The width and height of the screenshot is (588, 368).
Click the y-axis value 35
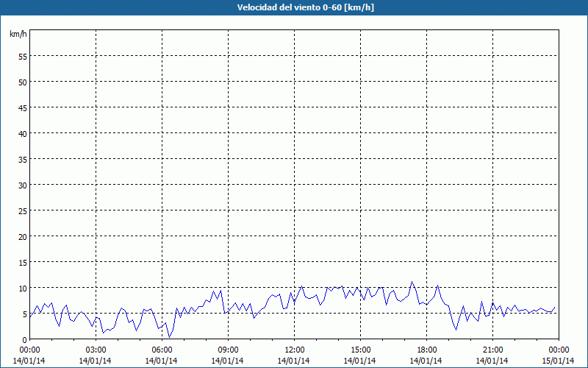click(x=23, y=160)
